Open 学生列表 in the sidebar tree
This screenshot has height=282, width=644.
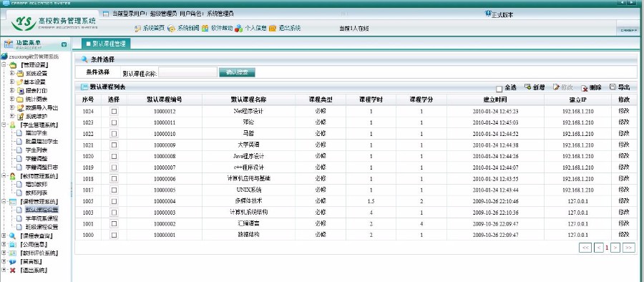pyautogui.click(x=36, y=150)
